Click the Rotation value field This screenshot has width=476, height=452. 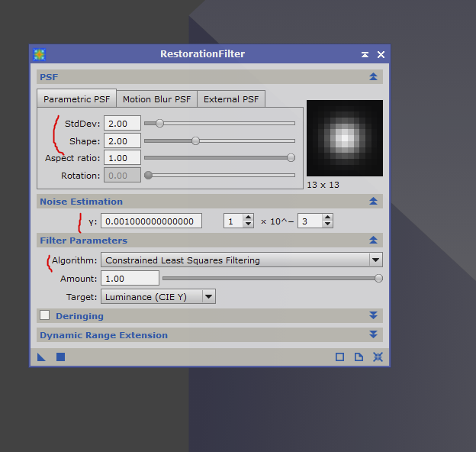coord(122,176)
